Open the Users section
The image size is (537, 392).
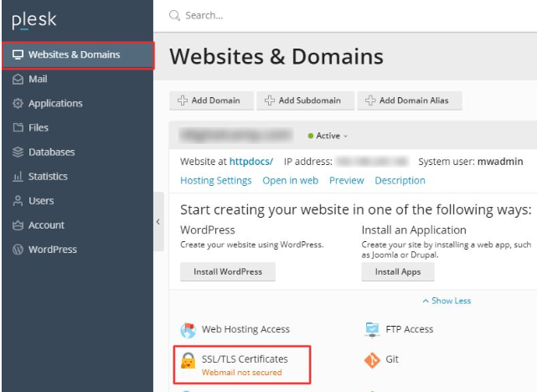coord(41,201)
